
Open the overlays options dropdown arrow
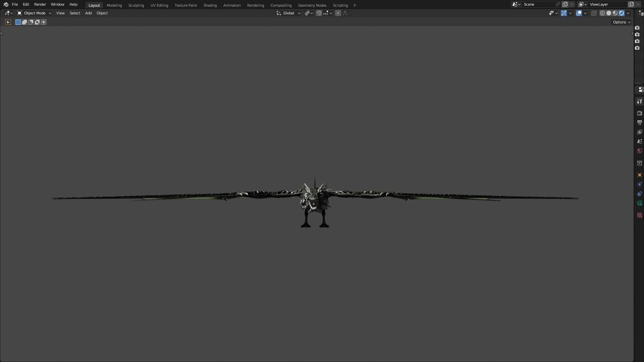(x=585, y=13)
